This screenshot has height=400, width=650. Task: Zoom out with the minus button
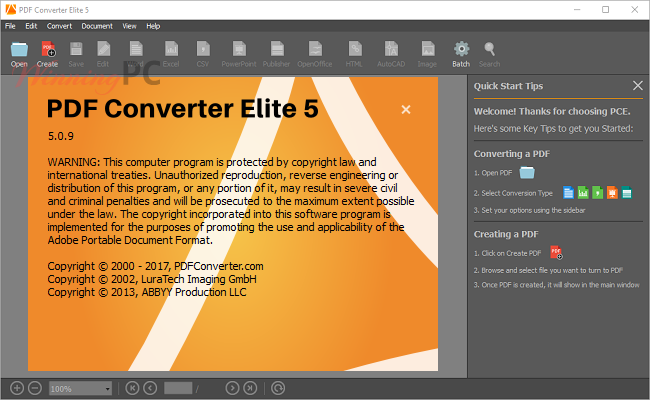[35, 388]
